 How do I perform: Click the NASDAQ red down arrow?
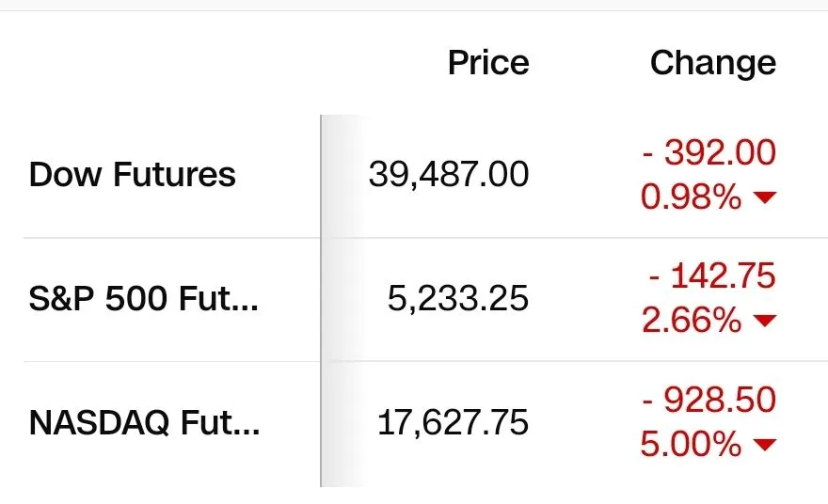(765, 445)
